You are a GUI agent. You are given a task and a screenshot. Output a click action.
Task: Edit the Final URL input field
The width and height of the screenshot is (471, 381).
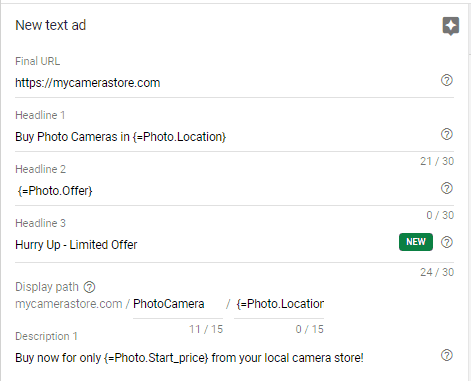coord(227,83)
